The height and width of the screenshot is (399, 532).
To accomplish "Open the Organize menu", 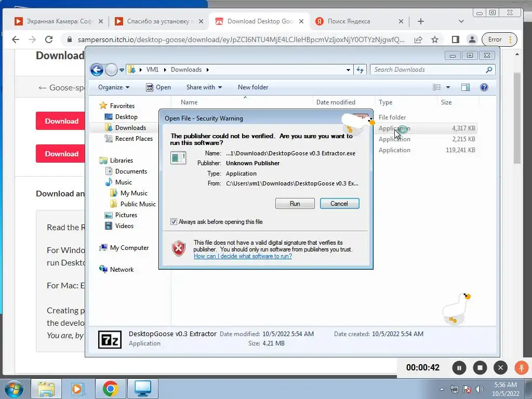I will coord(114,87).
